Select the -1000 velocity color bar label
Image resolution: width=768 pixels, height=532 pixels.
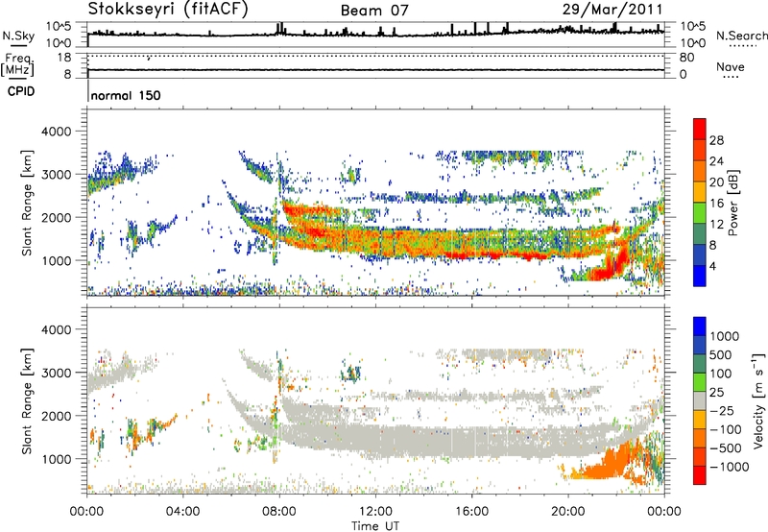729,467
